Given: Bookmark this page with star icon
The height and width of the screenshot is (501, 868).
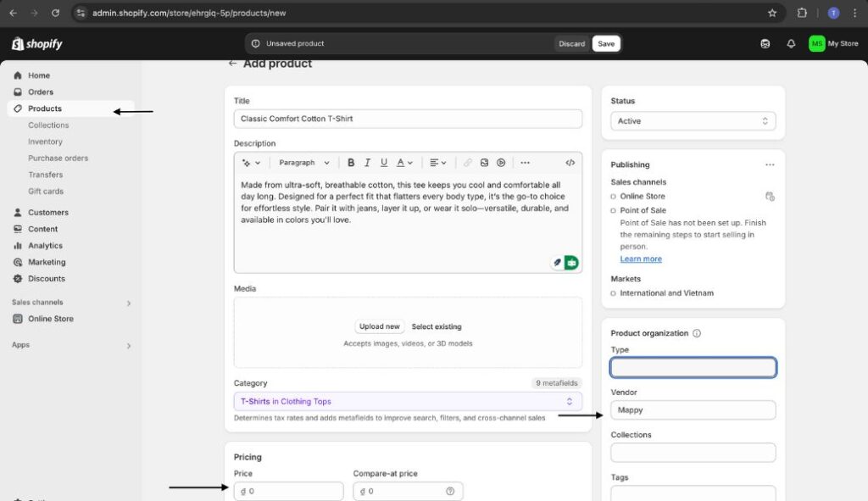Looking at the screenshot, I should point(772,13).
